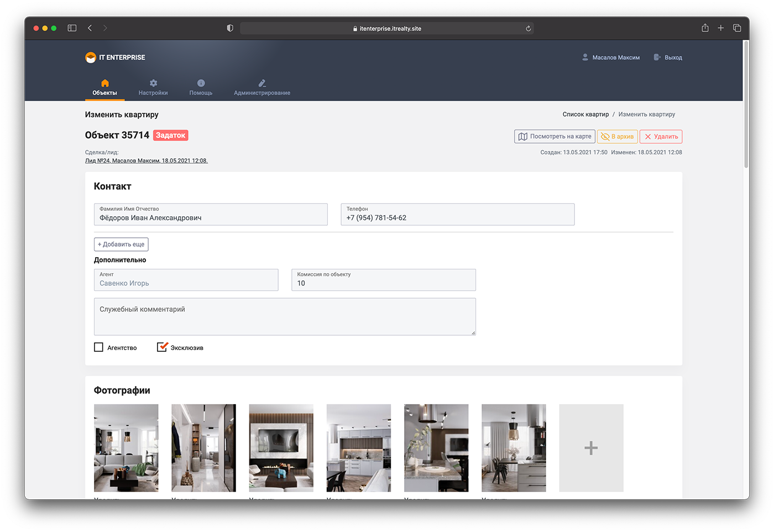Click the privacy shield icon

[x=230, y=28]
